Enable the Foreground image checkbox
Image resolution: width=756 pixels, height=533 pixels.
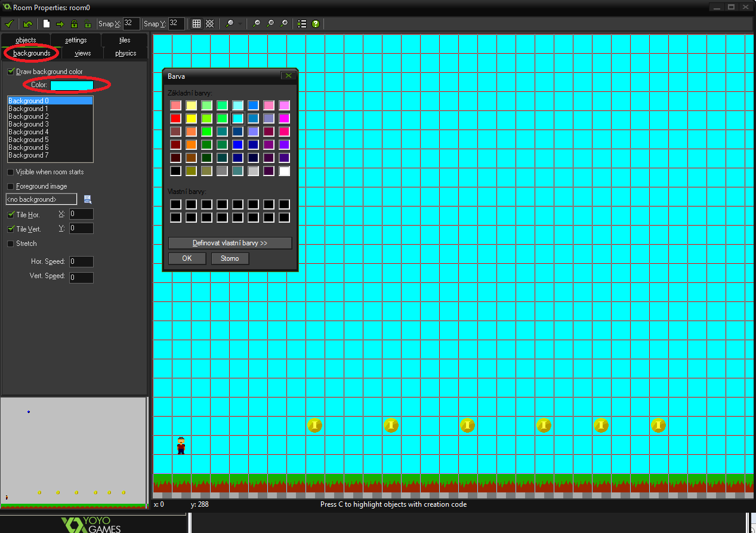tap(10, 186)
